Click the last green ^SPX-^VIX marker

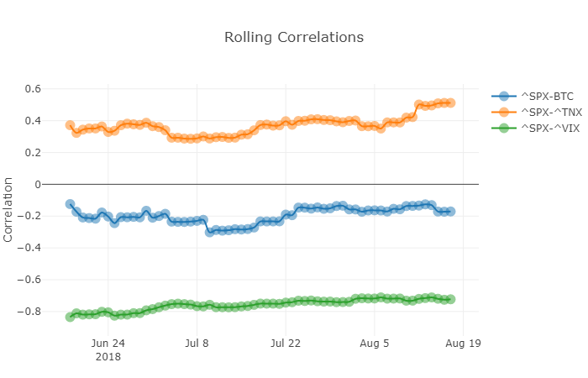(451, 299)
